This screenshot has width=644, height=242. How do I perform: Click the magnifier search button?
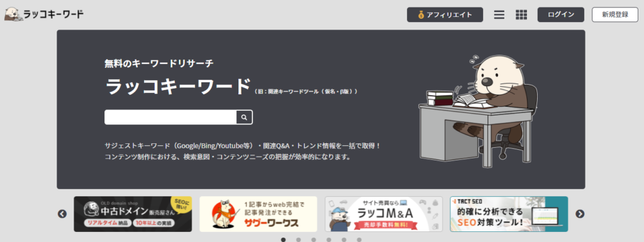pos(245,118)
